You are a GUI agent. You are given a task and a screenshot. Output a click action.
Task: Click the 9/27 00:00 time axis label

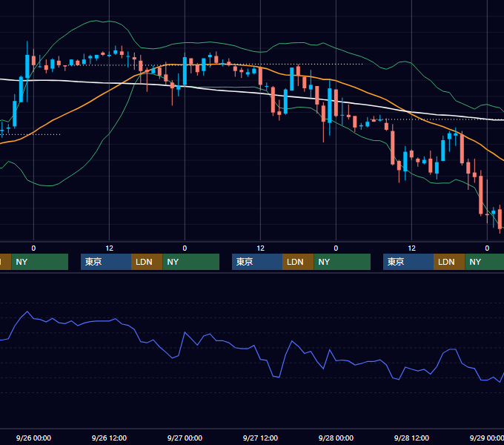coord(185,438)
